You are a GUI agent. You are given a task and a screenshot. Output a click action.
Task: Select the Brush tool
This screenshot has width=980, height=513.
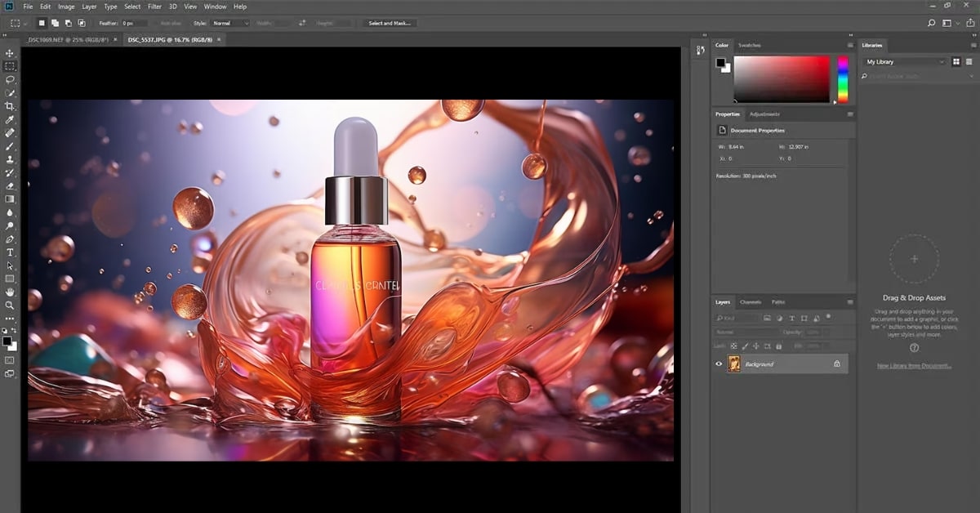(10, 146)
